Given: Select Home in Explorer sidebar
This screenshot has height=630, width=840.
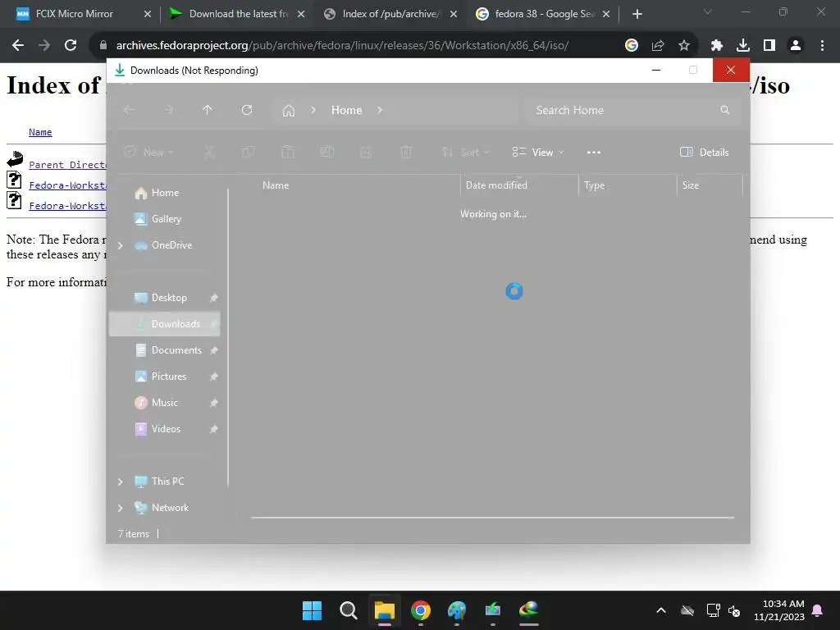Looking at the screenshot, I should click(165, 193).
